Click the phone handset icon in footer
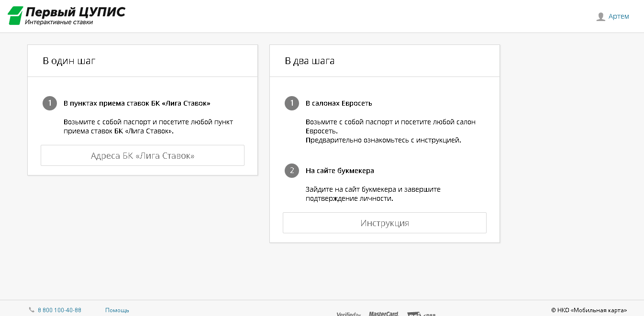 pos(32,310)
